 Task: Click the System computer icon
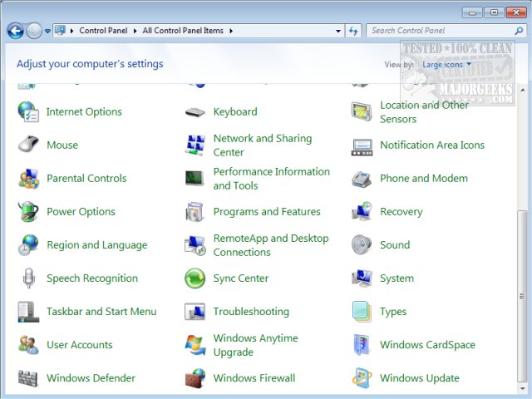pos(362,278)
